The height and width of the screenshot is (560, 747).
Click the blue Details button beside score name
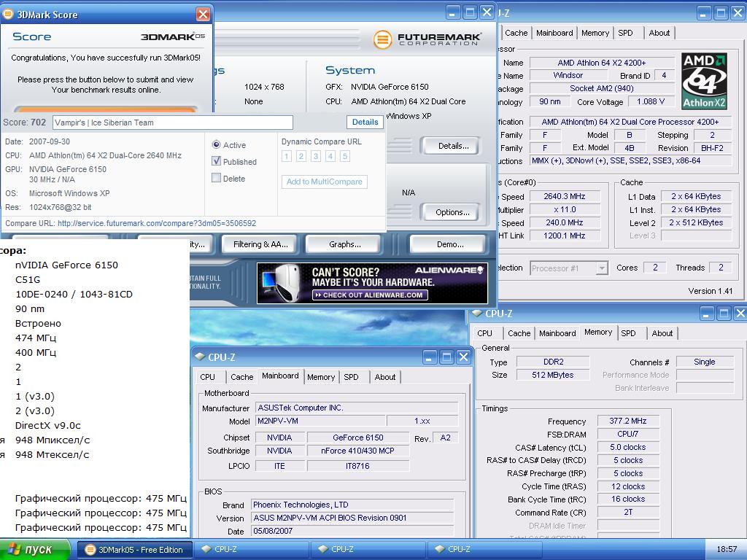365,122
